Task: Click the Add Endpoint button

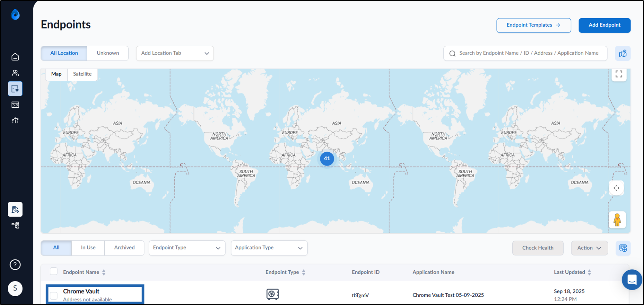Action: point(605,25)
